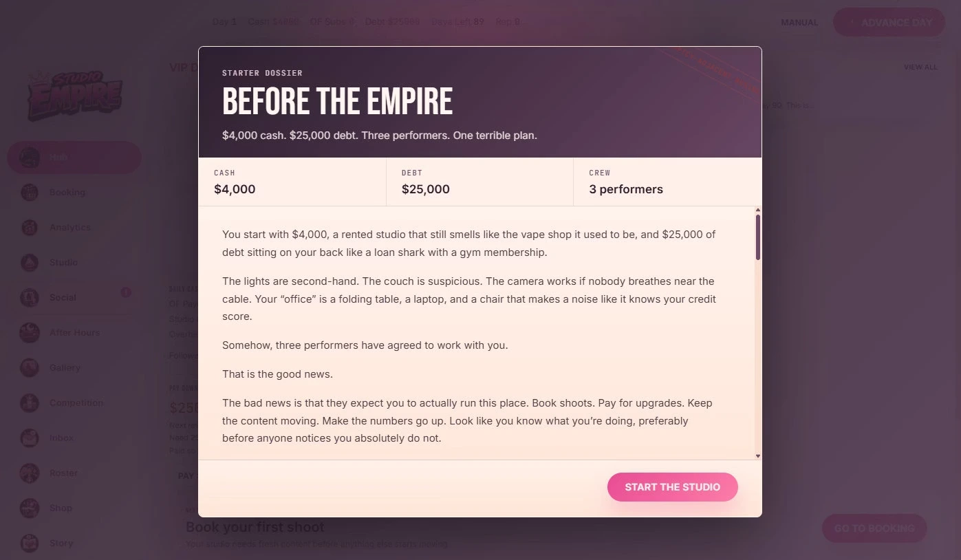Click the dossier scrollbar down arrow
The width and height of the screenshot is (961, 560).
pyautogui.click(x=758, y=455)
